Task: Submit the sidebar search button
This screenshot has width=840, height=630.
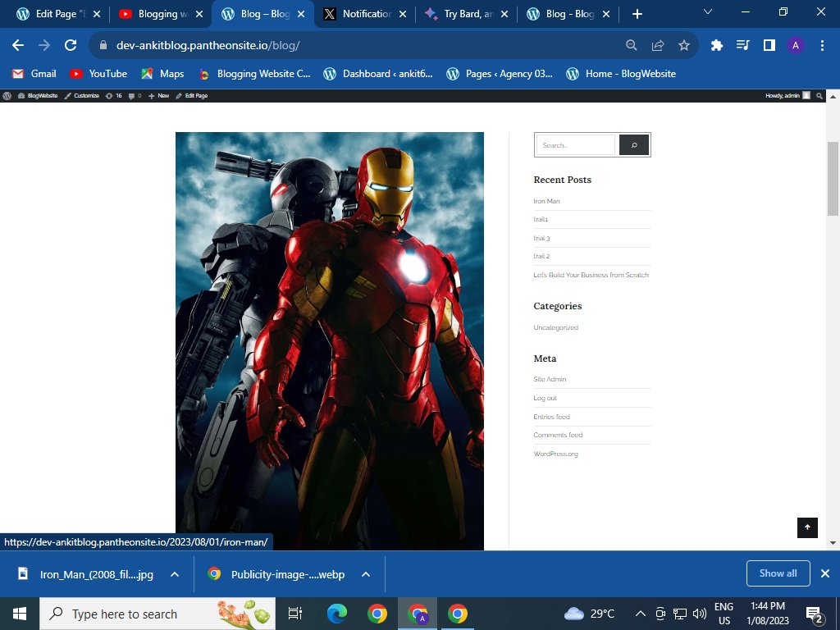Action: point(634,145)
